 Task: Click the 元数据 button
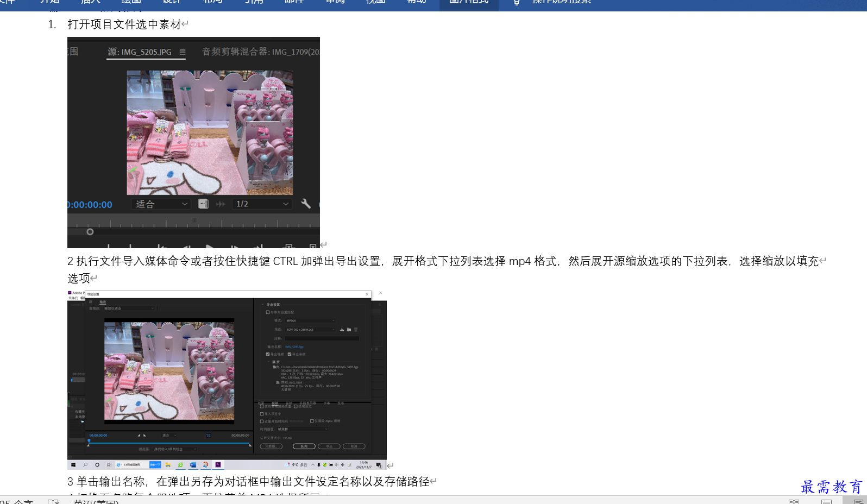(271, 446)
